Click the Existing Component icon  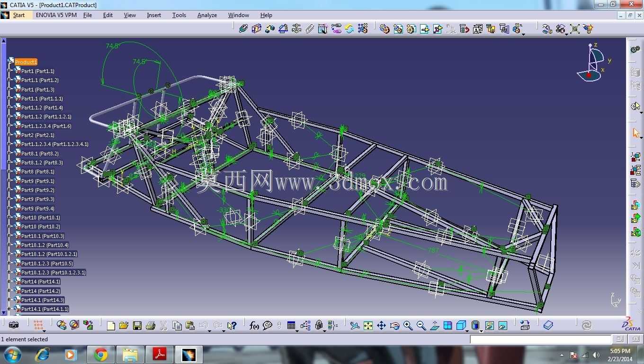(x=424, y=29)
